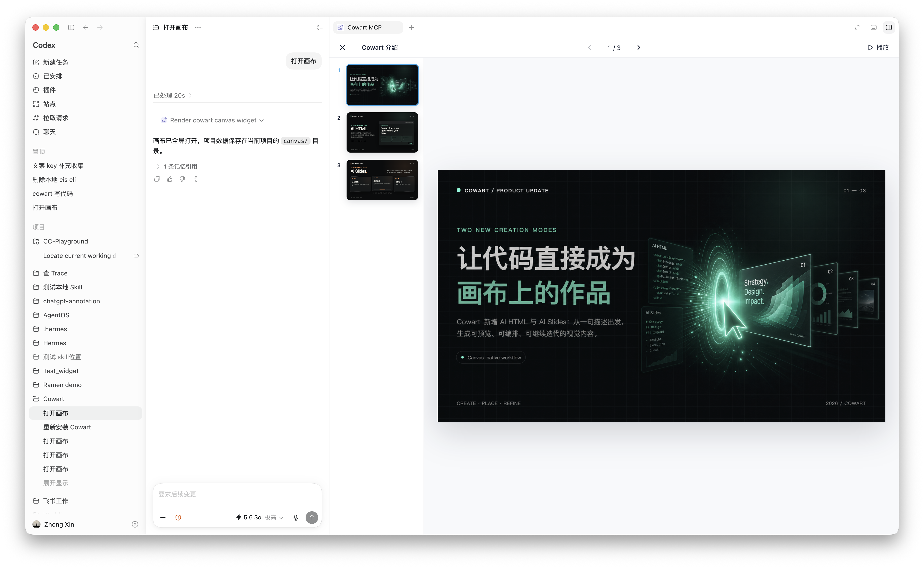Send message with up-arrow button
Screen dimensions: 924x568
click(x=312, y=518)
